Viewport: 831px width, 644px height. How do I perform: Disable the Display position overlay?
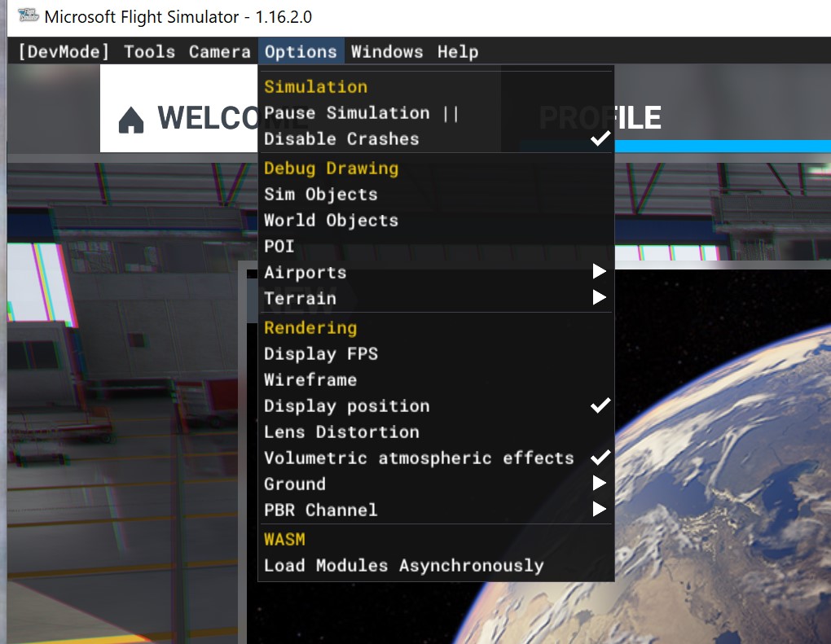coord(345,405)
